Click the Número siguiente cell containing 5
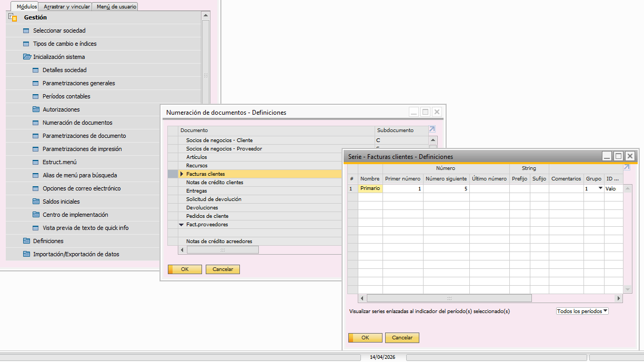 [446, 188]
